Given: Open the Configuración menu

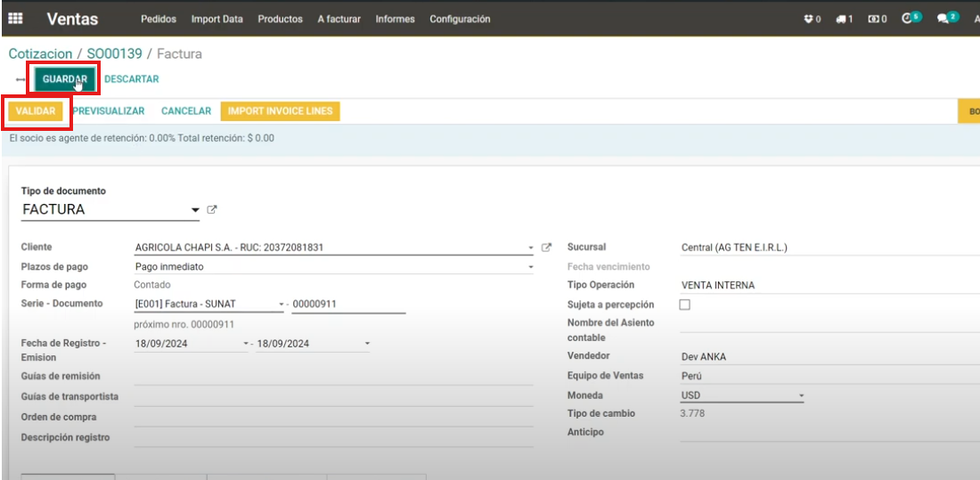Looking at the screenshot, I should tap(460, 19).
